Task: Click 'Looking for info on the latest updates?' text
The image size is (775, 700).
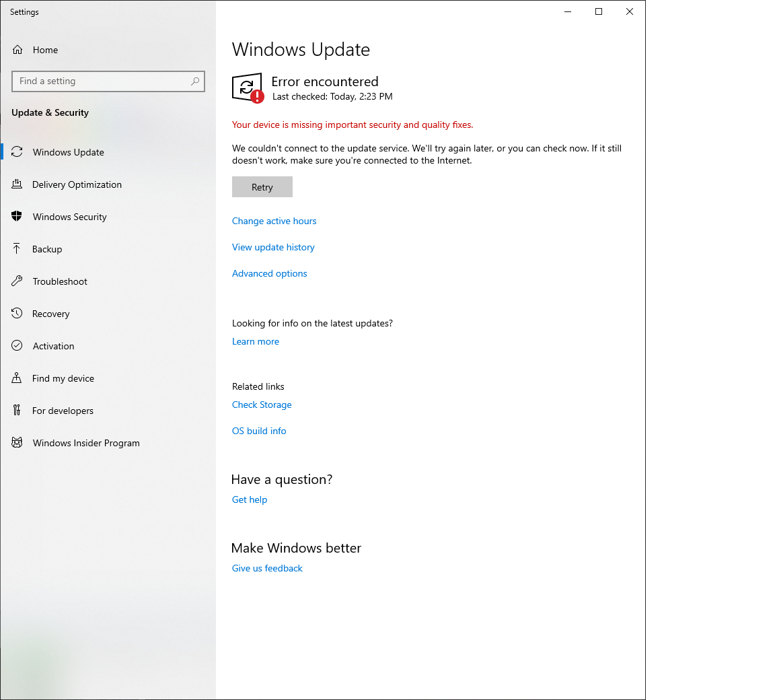Action: [312, 323]
